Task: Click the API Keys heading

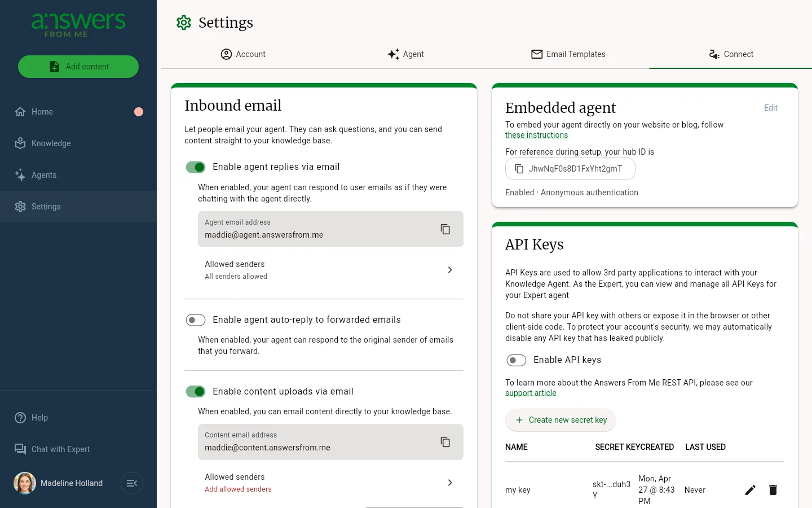Action: tap(535, 244)
